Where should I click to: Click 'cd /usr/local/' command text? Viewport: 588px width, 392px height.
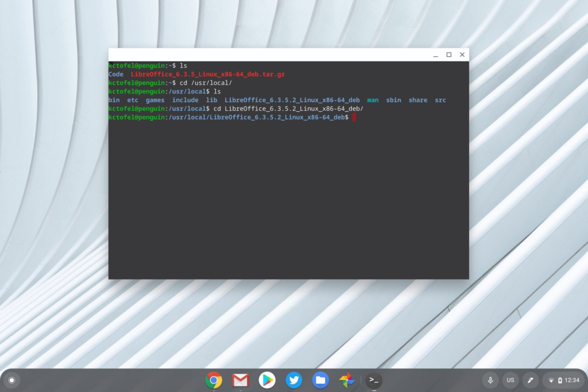coord(206,83)
